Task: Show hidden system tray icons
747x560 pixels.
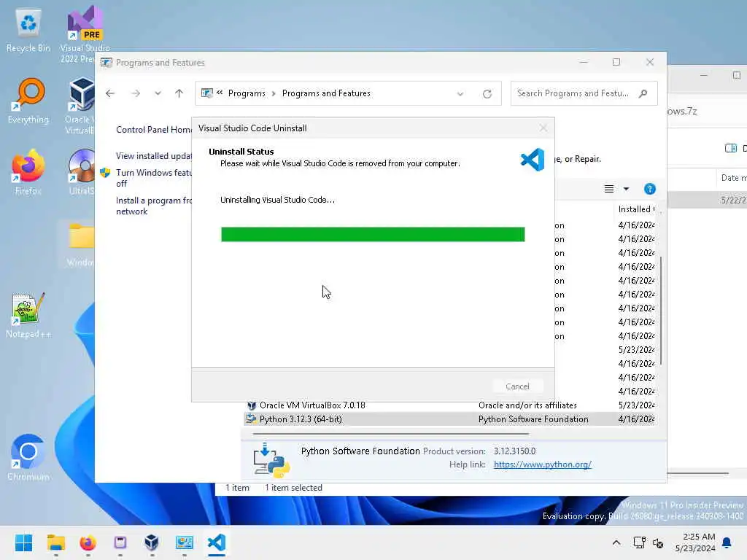Action: coord(616,542)
